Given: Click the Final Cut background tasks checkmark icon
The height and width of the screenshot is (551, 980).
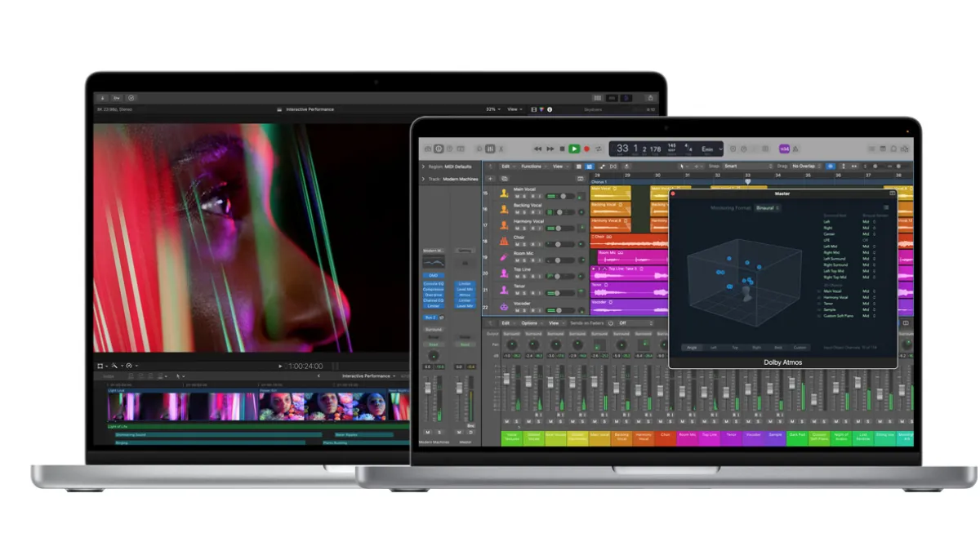Looking at the screenshot, I should coord(131,97).
